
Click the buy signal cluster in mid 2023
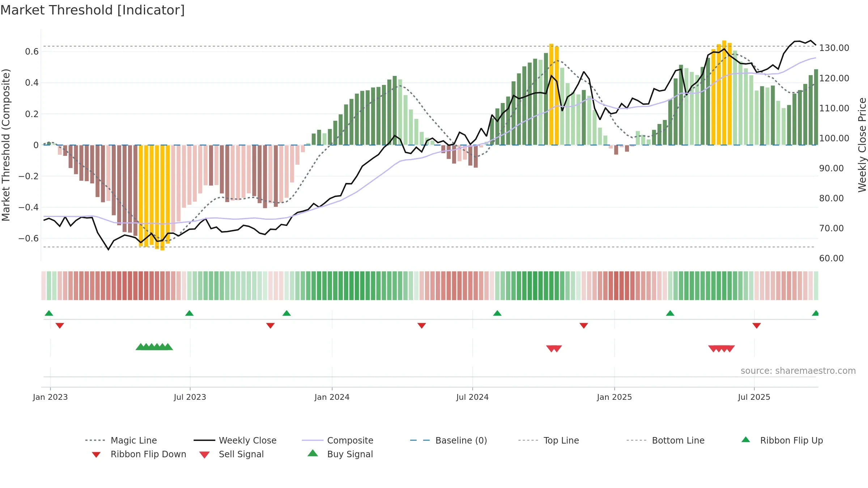[154, 347]
